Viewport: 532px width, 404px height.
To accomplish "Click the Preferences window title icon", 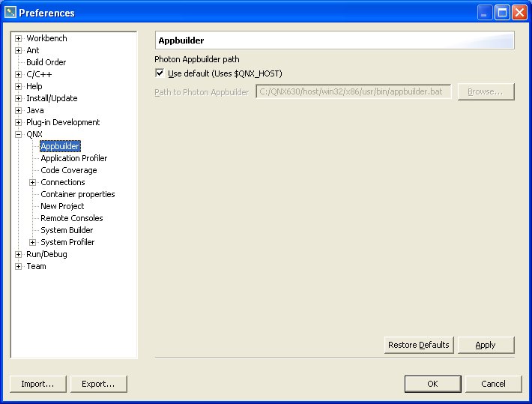I will pos(10,12).
